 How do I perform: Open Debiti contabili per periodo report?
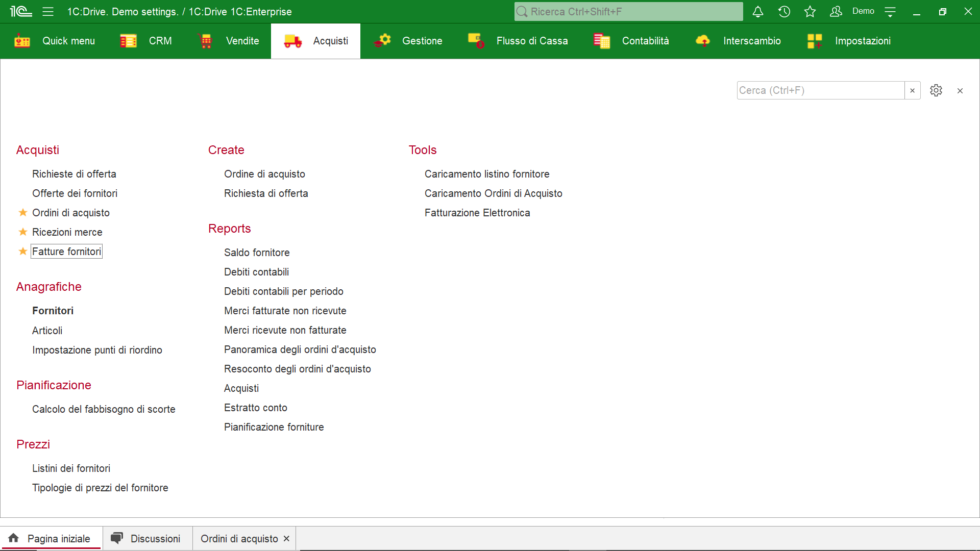(x=284, y=291)
